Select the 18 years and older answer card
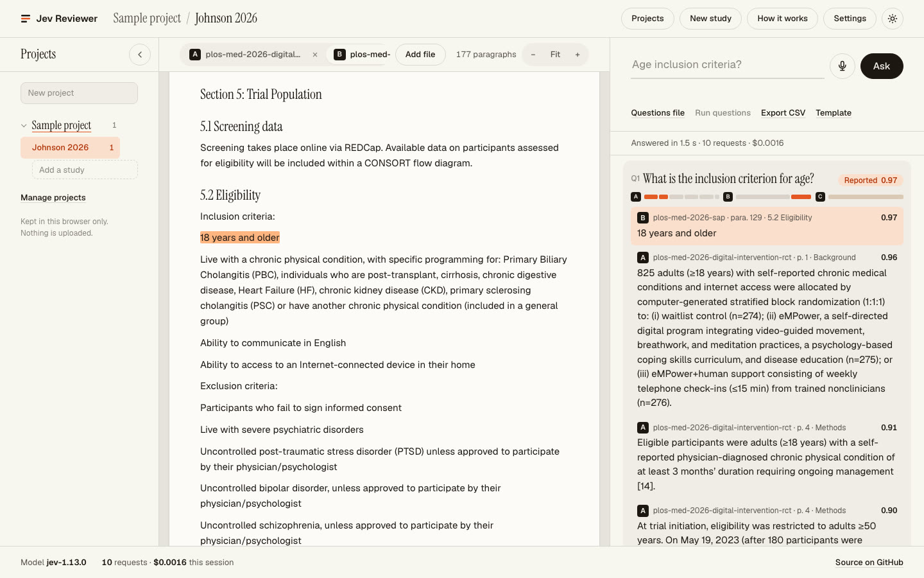The width and height of the screenshot is (924, 578). [x=767, y=226]
